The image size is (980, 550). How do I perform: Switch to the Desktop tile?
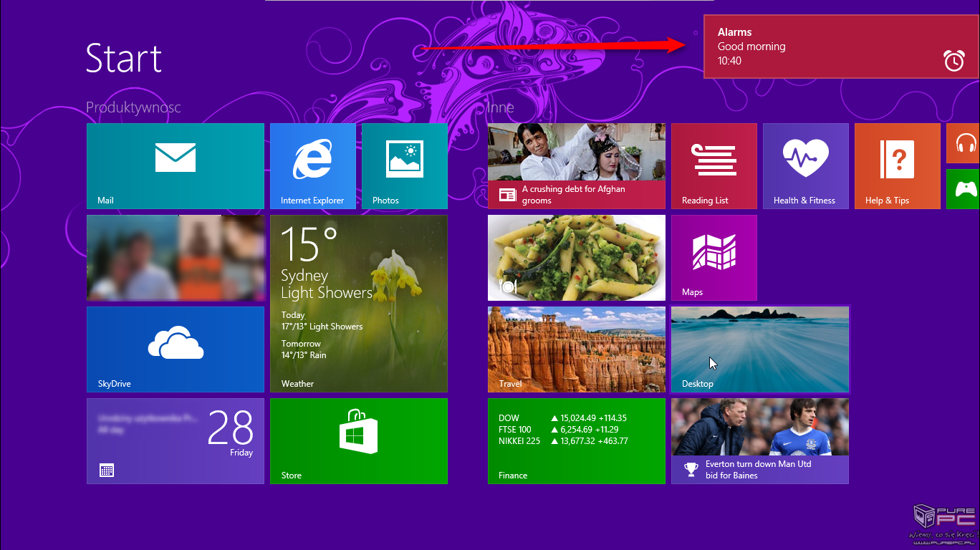pyautogui.click(x=760, y=349)
